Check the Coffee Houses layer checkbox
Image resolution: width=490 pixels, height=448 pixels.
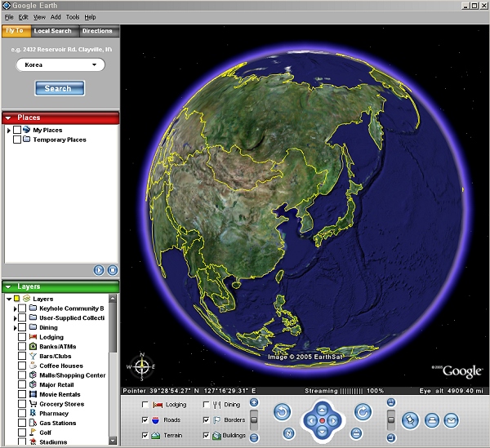click(22, 366)
